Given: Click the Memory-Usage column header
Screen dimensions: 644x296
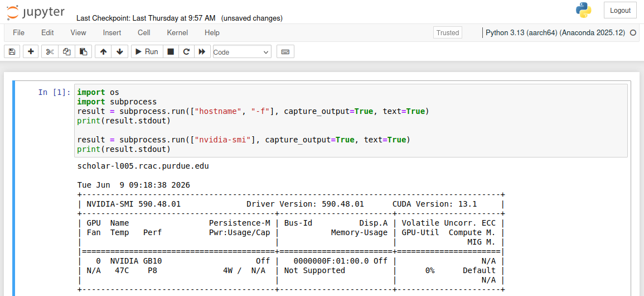Looking at the screenshot, I should (x=359, y=232).
